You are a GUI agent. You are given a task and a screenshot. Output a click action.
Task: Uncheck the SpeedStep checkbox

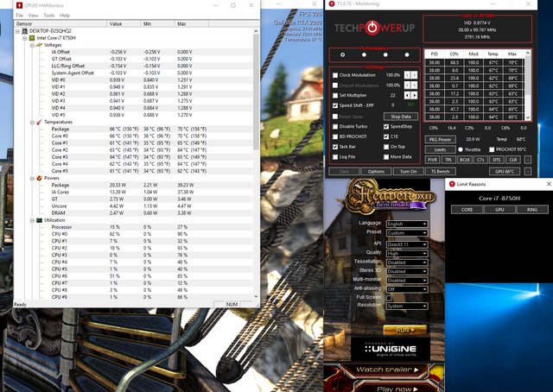tap(386, 127)
